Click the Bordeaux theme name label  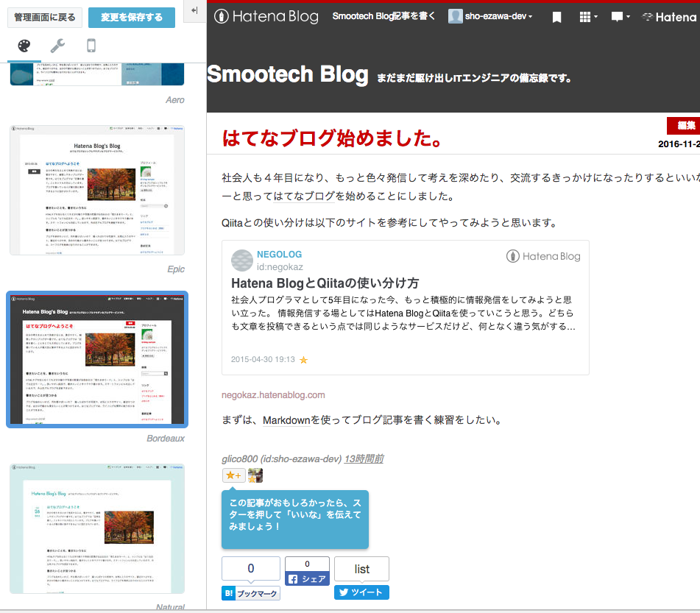coord(166,439)
